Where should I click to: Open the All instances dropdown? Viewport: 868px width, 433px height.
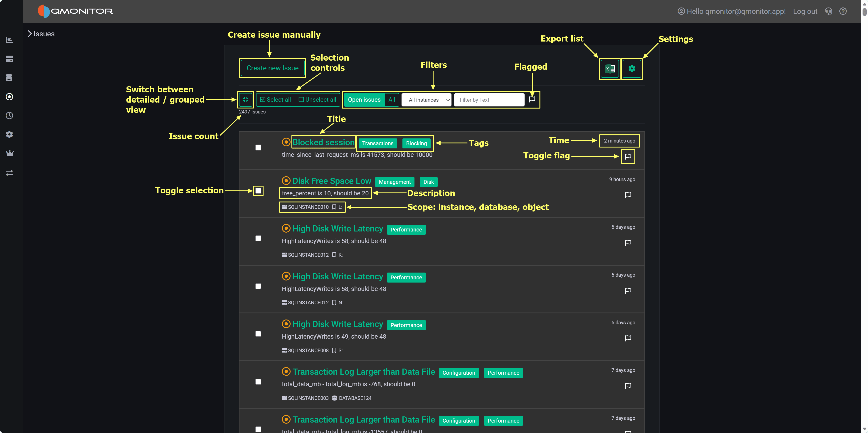(x=426, y=100)
